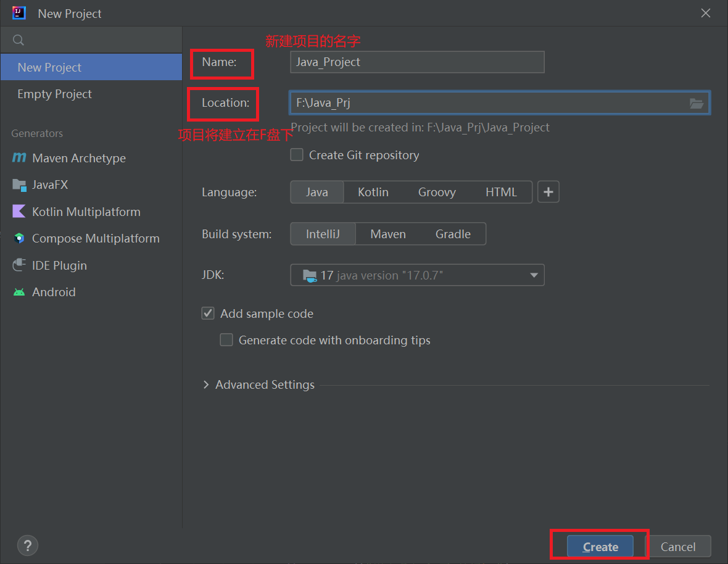Choose Compose Multiplatform generator
The width and height of the screenshot is (728, 564).
[x=91, y=238]
